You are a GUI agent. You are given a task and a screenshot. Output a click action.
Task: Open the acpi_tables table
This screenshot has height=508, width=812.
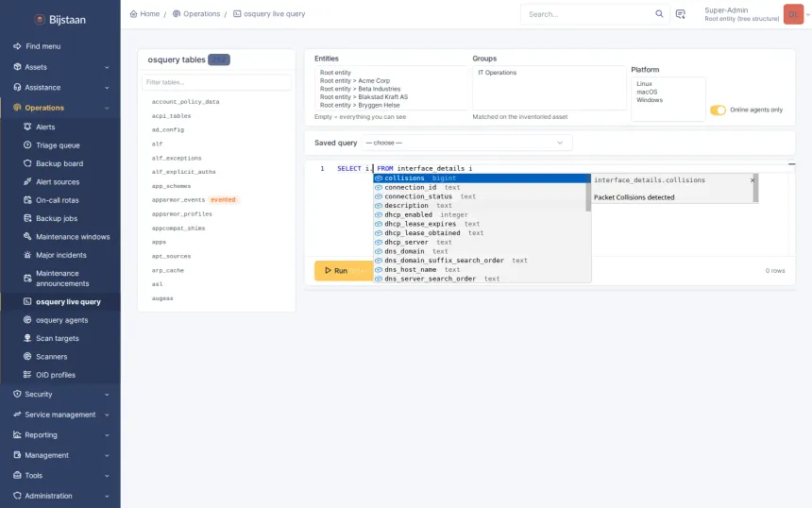point(171,116)
